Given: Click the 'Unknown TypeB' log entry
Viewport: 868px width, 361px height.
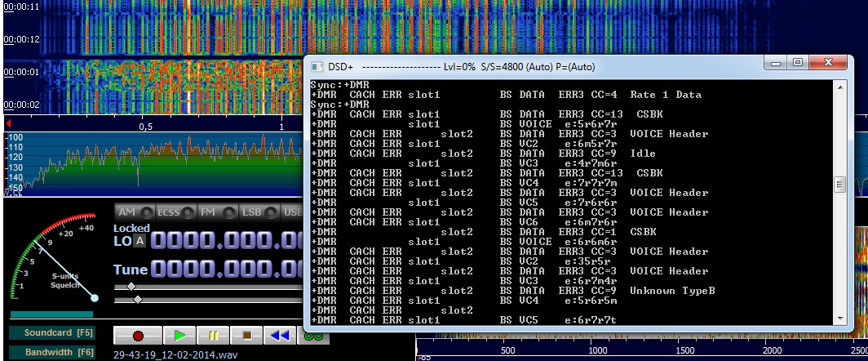Looking at the screenshot, I should point(512,291).
